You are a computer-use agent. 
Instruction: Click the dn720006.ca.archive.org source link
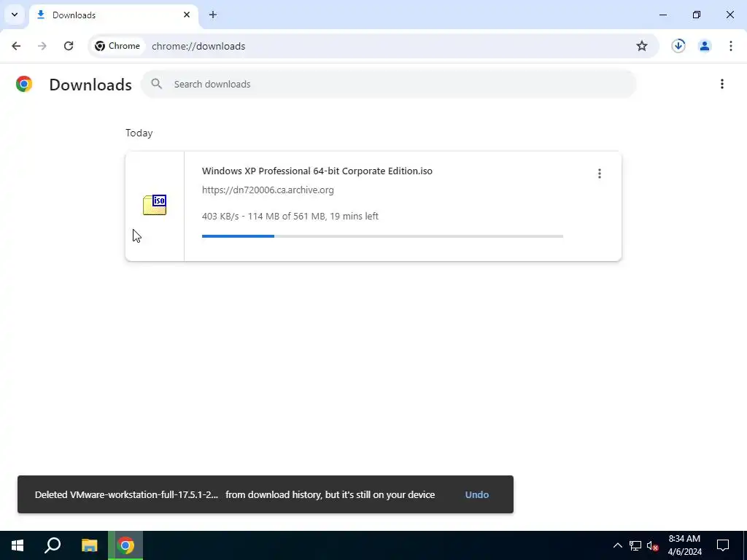268,190
